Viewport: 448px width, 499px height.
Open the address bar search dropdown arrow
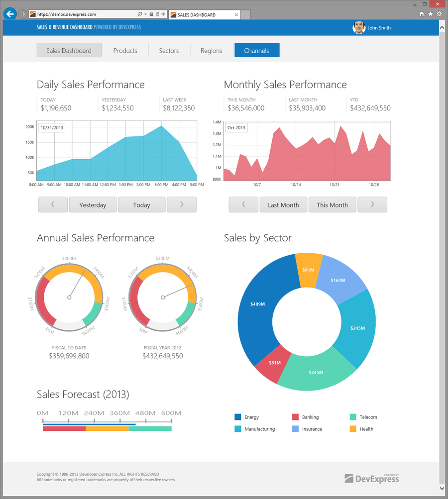coord(145,15)
